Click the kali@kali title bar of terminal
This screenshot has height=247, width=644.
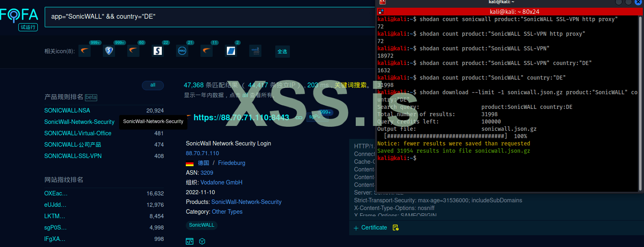514,12
